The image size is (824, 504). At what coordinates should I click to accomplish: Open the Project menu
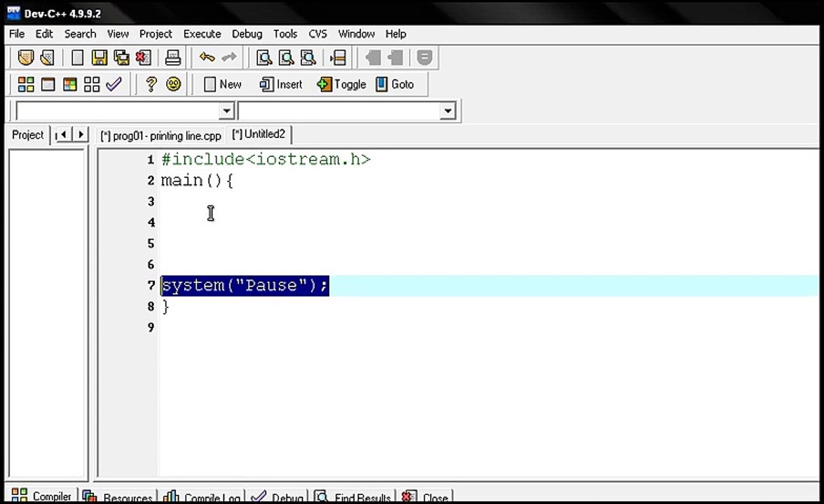point(156,34)
